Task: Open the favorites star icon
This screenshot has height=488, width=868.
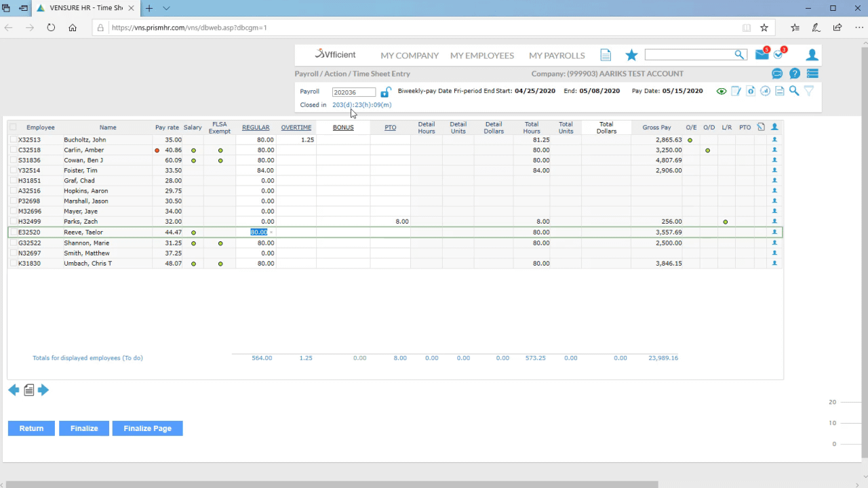Action: (x=631, y=55)
